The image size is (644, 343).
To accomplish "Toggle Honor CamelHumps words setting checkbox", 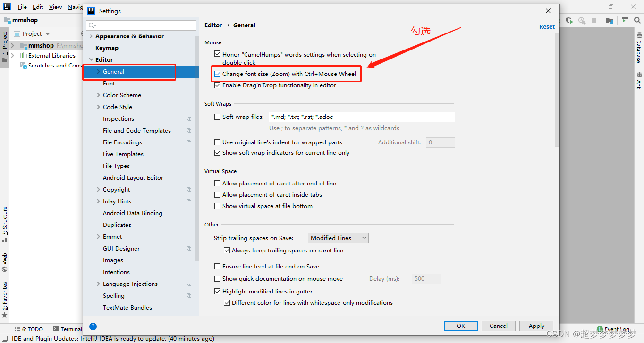I will click(218, 54).
